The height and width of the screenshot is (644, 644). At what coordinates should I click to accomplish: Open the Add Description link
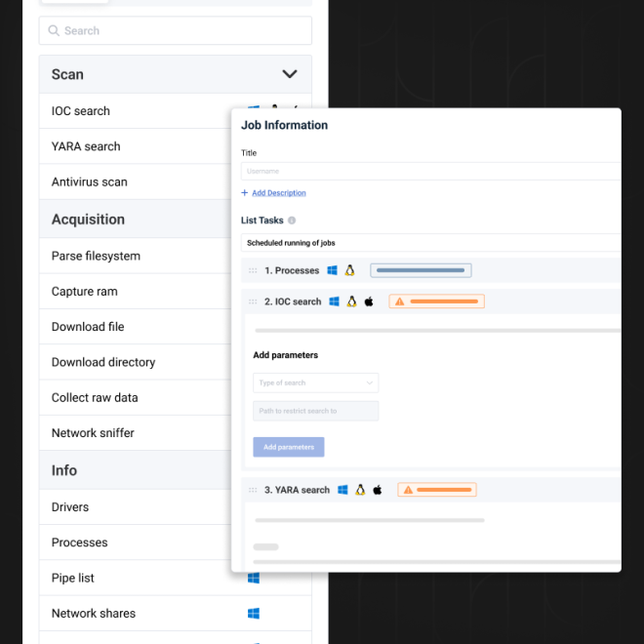pos(279,192)
